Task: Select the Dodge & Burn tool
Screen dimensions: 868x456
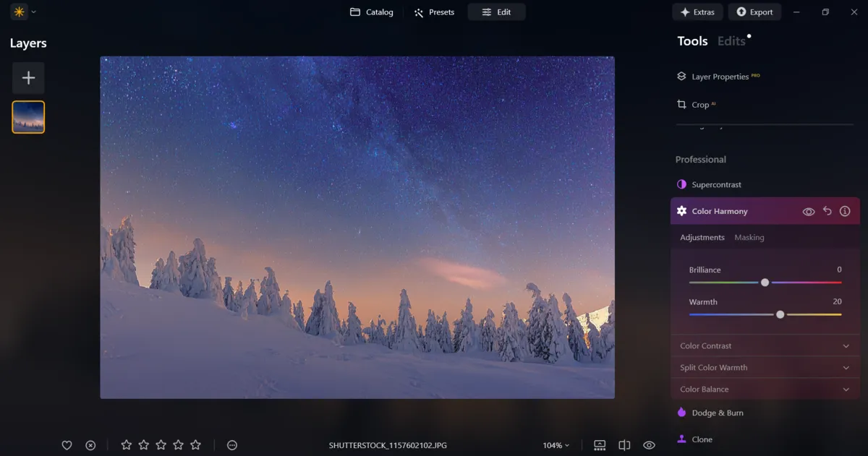Action: click(x=718, y=412)
